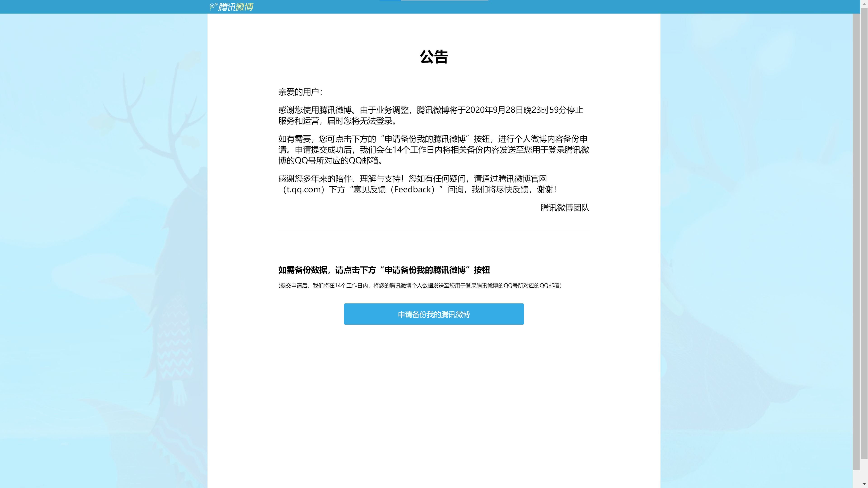Image resolution: width=868 pixels, height=488 pixels.
Task: Click the signature 腾讯微博团队
Action: click(x=565, y=207)
